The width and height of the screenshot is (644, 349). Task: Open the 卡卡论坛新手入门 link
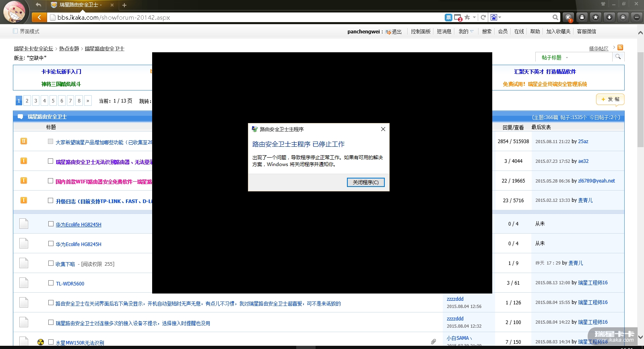61,72
